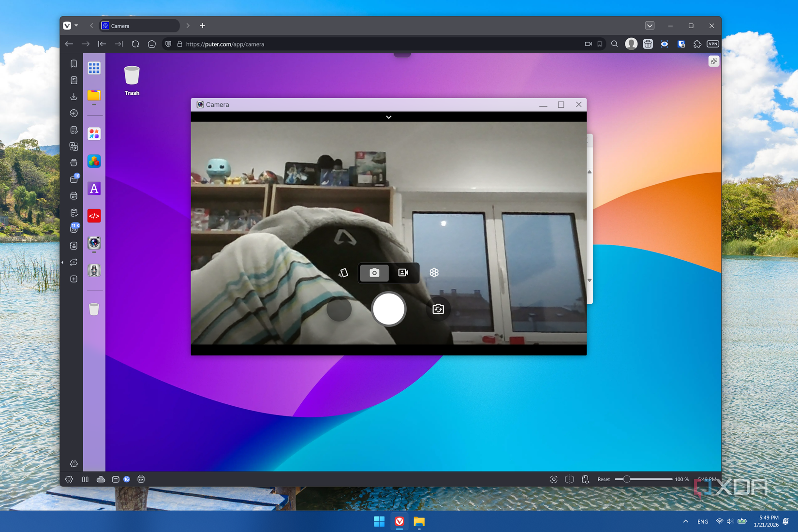
Task: Open the Trash icon on Puter desktop
Action: tap(132, 81)
